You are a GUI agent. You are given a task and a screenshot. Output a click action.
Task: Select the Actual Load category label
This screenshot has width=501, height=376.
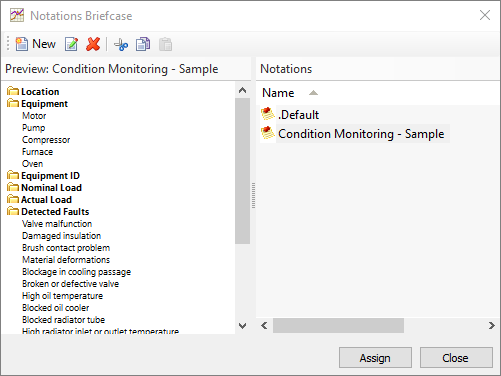click(x=46, y=200)
